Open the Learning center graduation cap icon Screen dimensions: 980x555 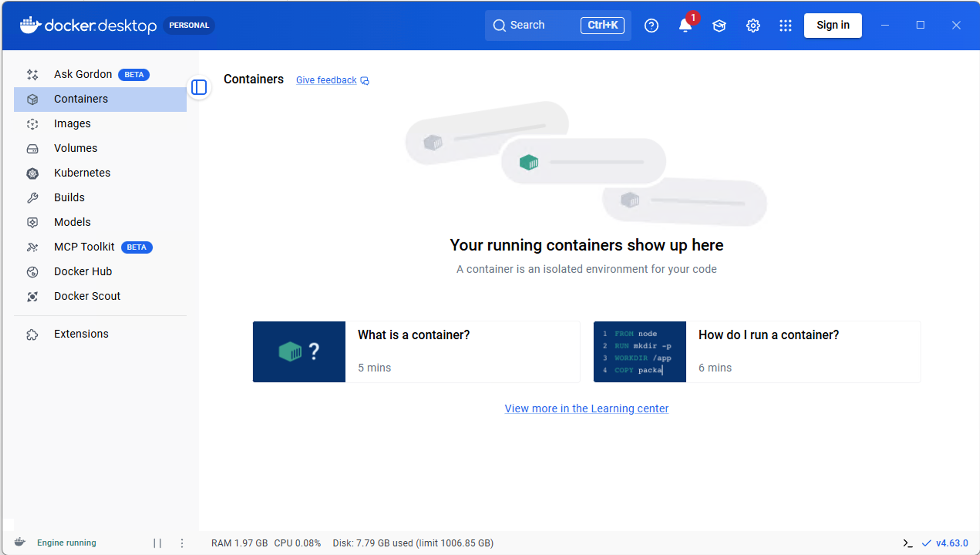tap(719, 25)
